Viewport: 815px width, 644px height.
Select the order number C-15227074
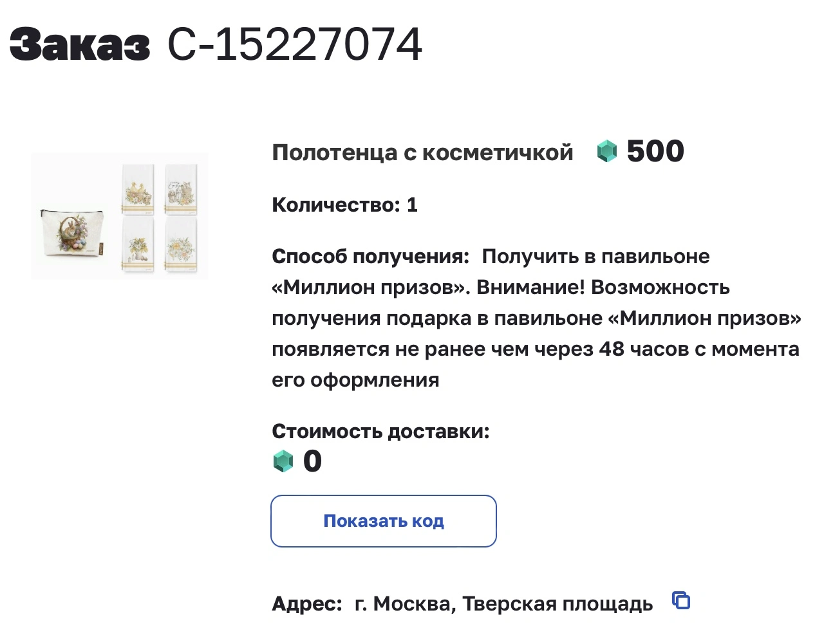[295, 44]
